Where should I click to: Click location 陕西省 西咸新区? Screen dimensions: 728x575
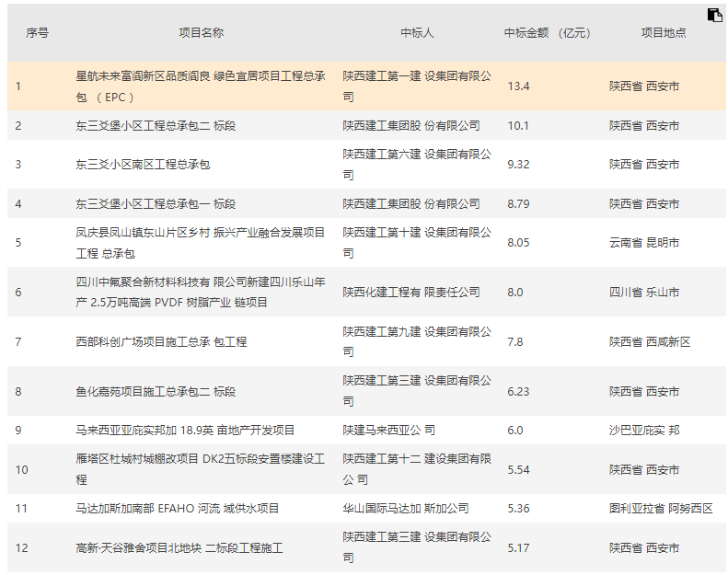tap(650, 342)
